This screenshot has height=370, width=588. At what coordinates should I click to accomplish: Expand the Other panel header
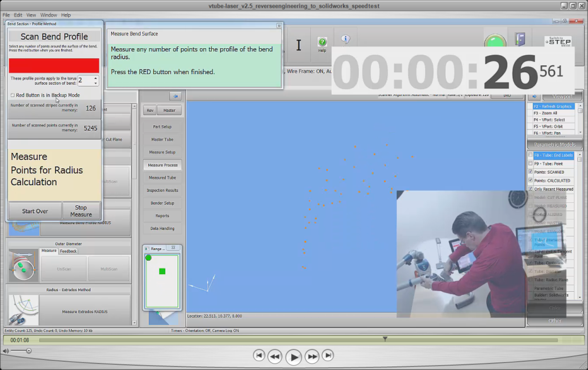554,321
